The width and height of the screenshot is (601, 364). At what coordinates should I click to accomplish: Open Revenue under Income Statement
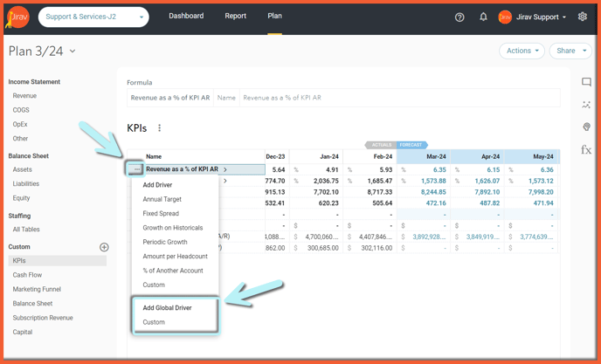pyautogui.click(x=24, y=96)
